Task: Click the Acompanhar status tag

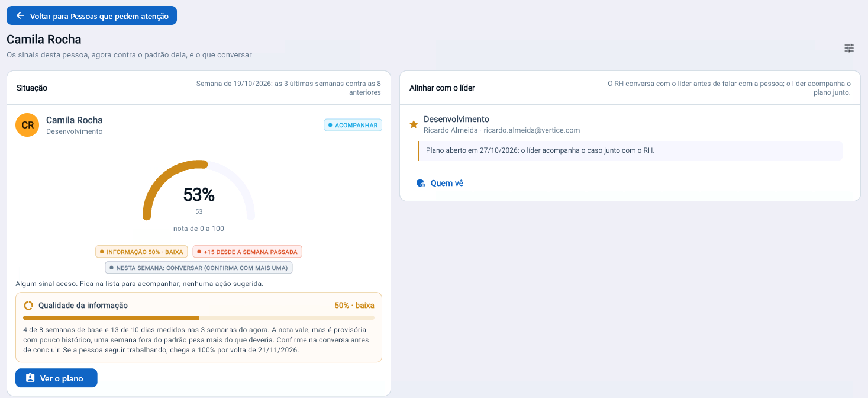Action: coord(353,125)
